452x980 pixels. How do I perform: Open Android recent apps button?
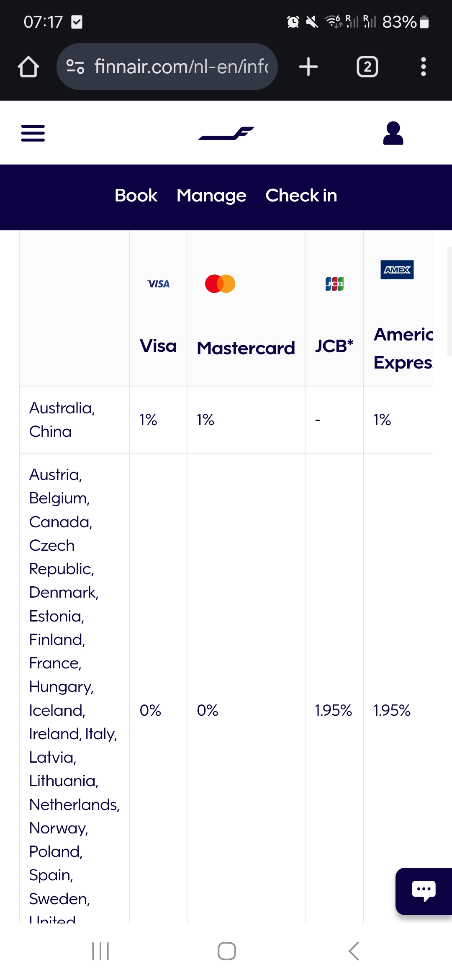point(100,951)
